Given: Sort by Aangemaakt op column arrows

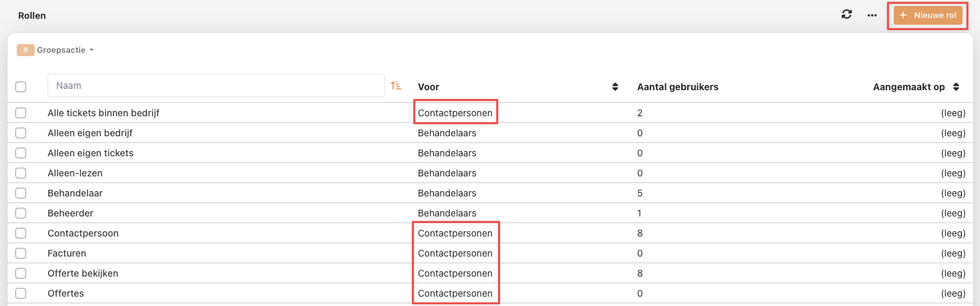Looking at the screenshot, I should (957, 87).
